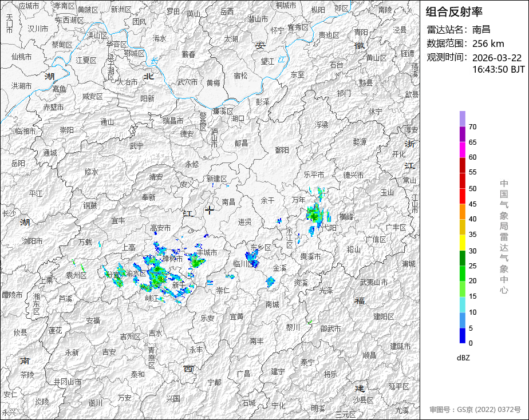Click the green radar echo west of 弋阳
The height and width of the screenshot is (420, 529).
[x=314, y=215]
